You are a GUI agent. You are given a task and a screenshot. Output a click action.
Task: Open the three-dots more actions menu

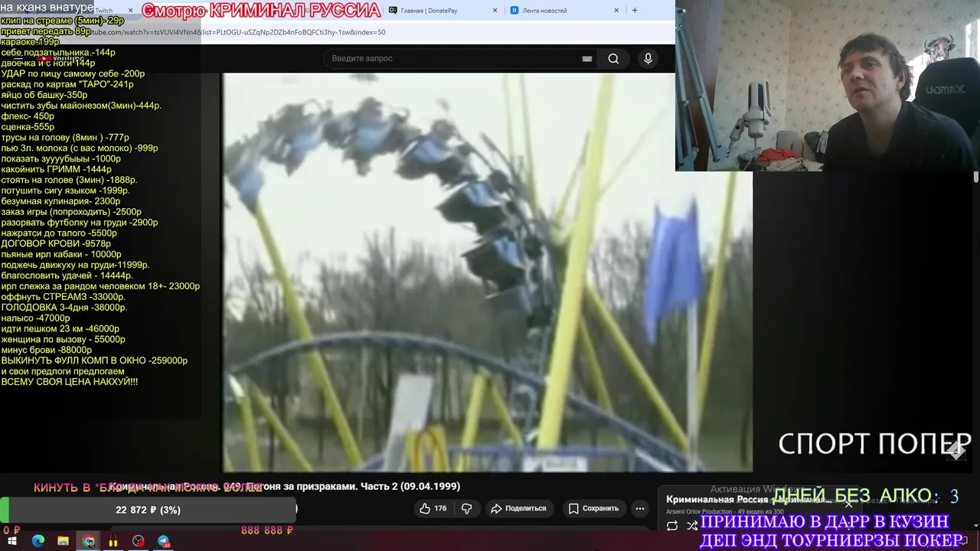point(640,508)
